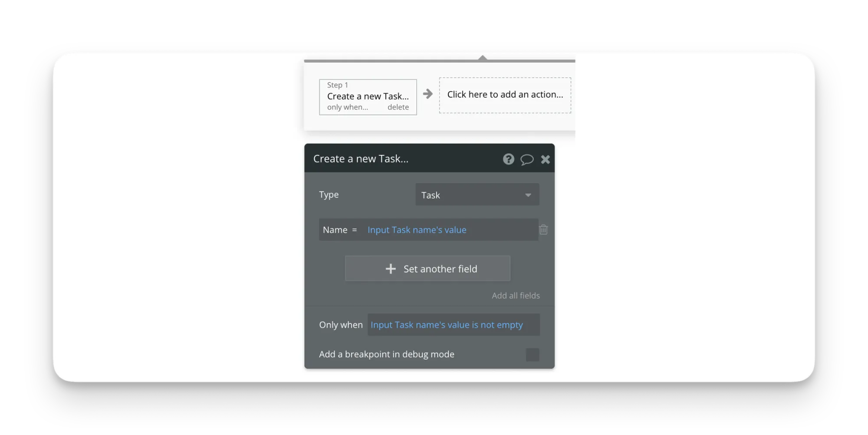
Task: Delete the Name field with the trash icon
Action: (543, 230)
